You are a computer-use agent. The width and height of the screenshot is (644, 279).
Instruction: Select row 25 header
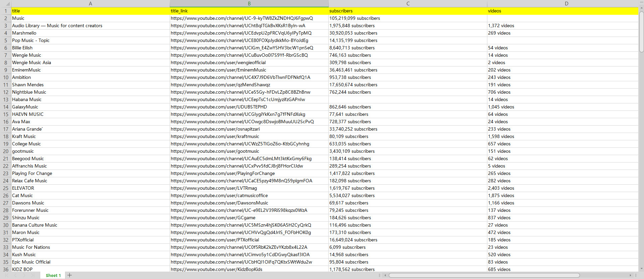5,188
